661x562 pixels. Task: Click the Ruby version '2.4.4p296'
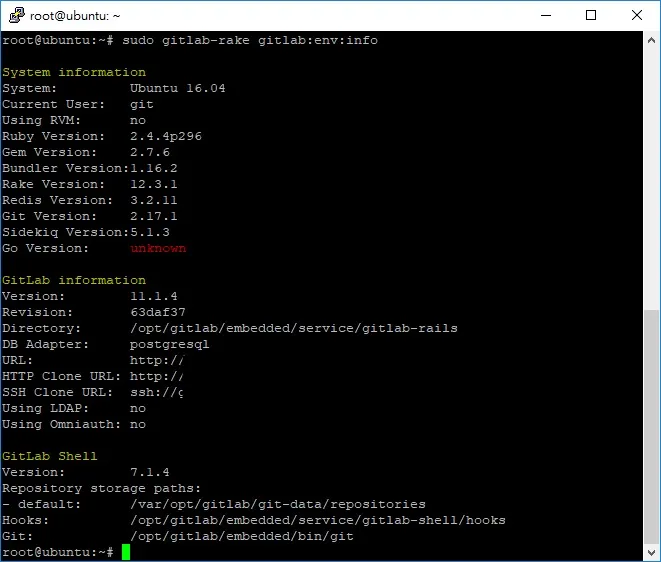[x=166, y=137]
